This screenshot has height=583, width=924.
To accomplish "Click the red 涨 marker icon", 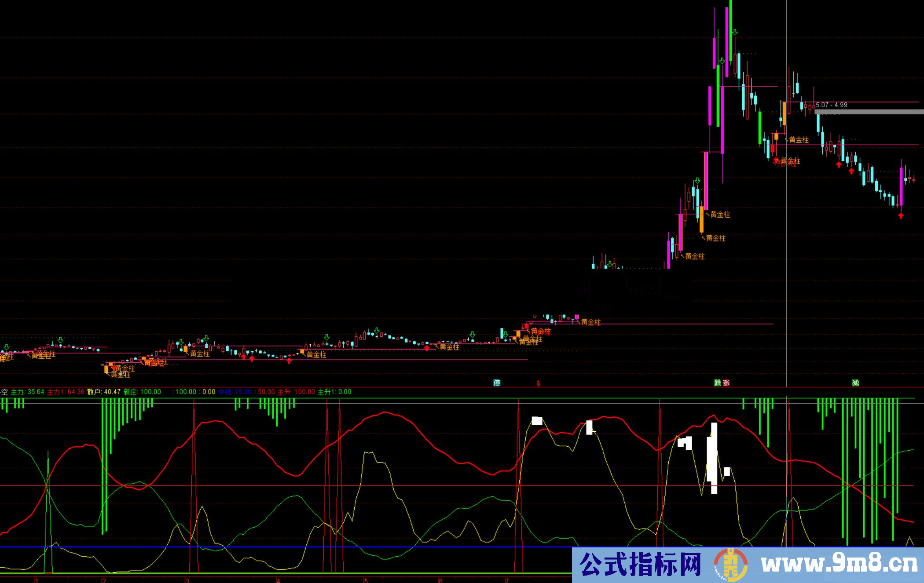I will click(x=726, y=383).
